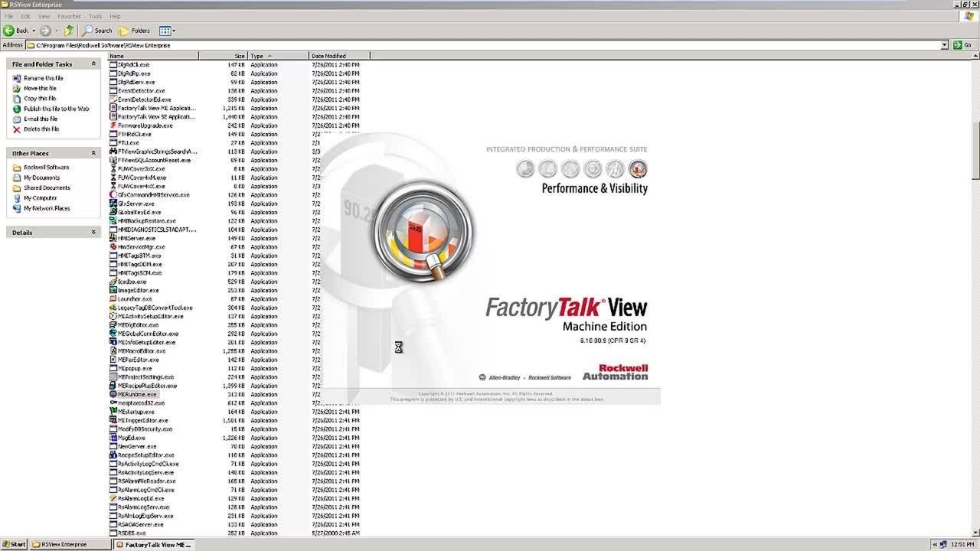Select the GfxServer.exe file icon
The height and width of the screenshot is (551, 980).
coord(113,204)
